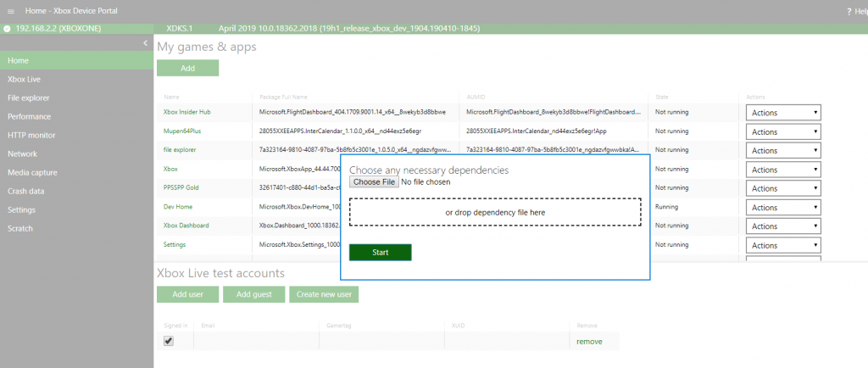Viewport: 868px width, 368px height.
Task: Click the Add button under My games & apps
Action: [187, 68]
